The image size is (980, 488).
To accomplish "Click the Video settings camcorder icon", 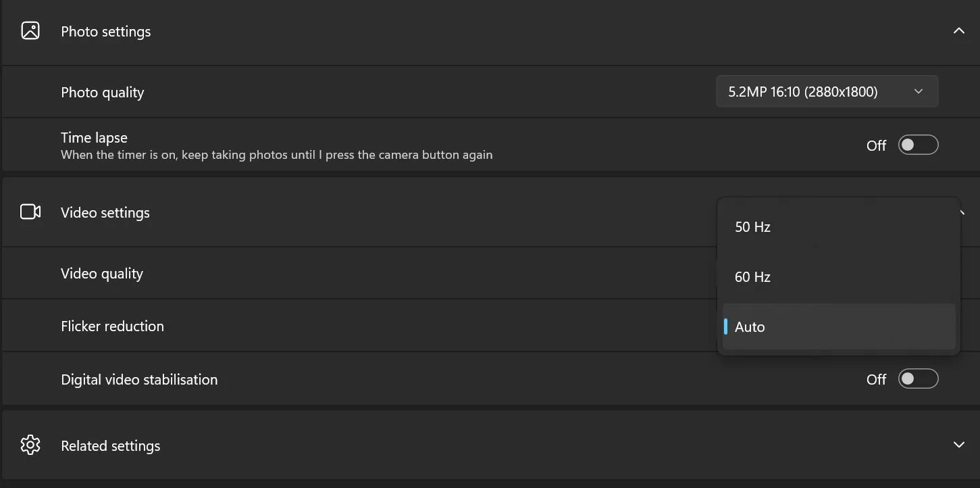I will tap(30, 212).
